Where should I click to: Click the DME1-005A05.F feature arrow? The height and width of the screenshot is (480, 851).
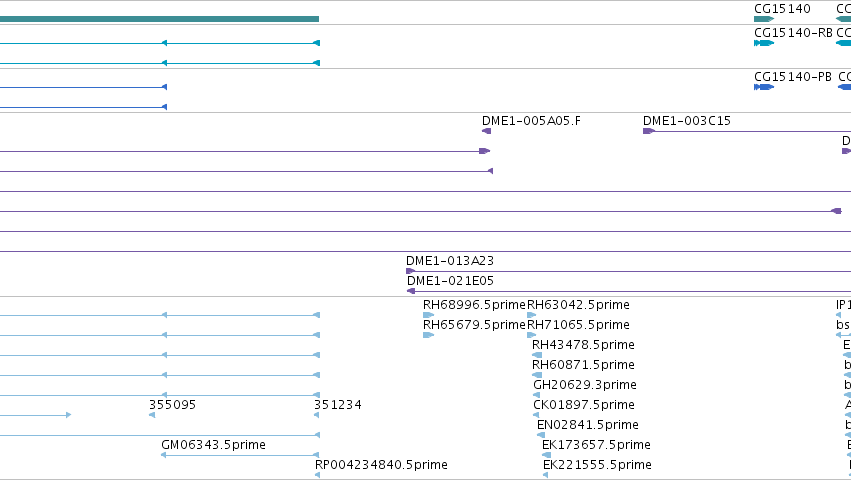click(x=486, y=131)
